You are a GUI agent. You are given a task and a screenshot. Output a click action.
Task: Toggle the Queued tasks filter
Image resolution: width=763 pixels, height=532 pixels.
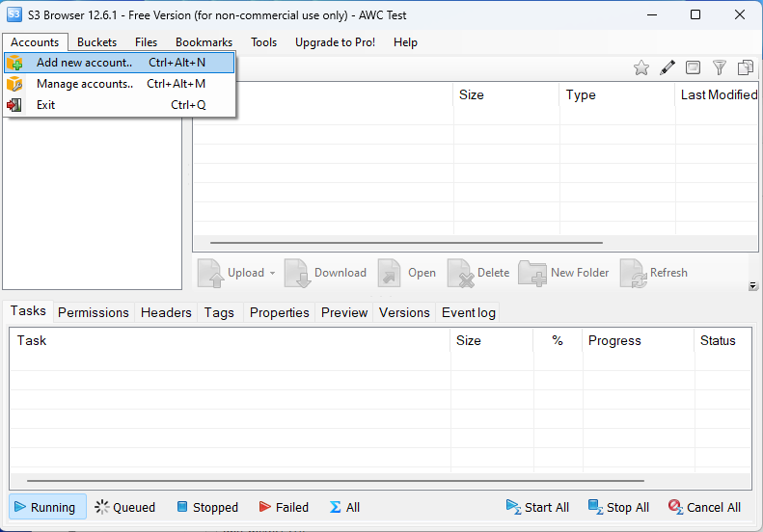tap(125, 507)
